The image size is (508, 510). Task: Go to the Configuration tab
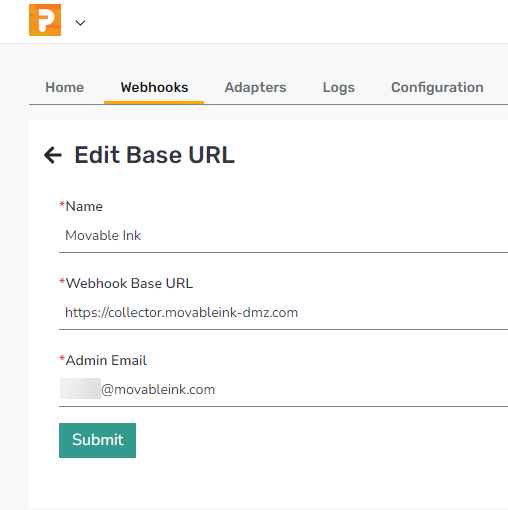(x=437, y=88)
